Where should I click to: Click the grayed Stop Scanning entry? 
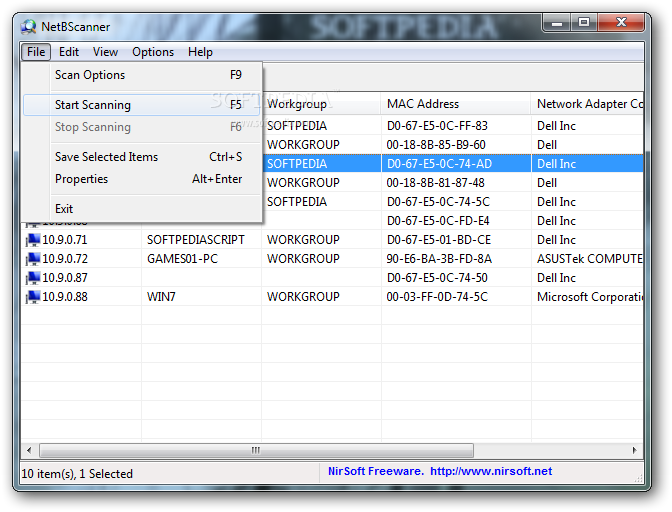point(141,127)
